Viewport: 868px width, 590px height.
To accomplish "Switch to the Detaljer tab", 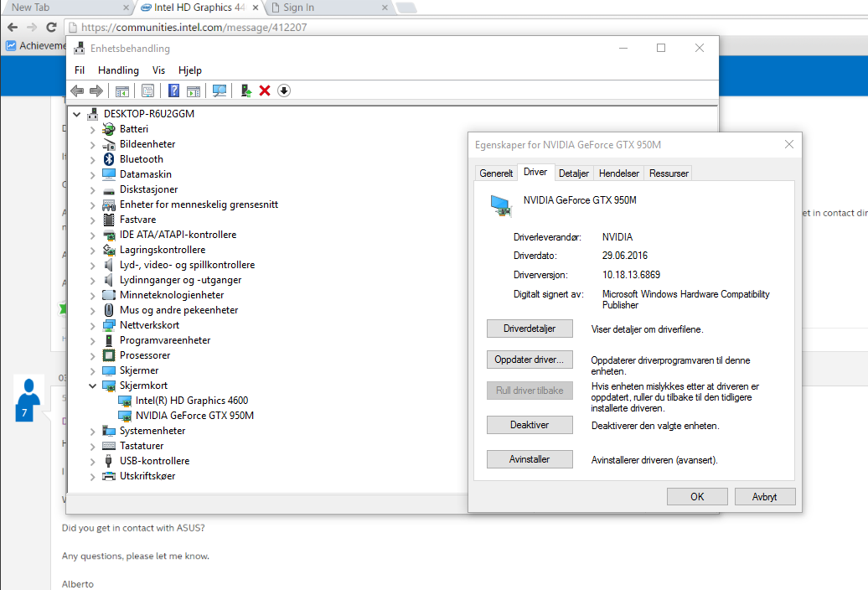I will (x=573, y=173).
